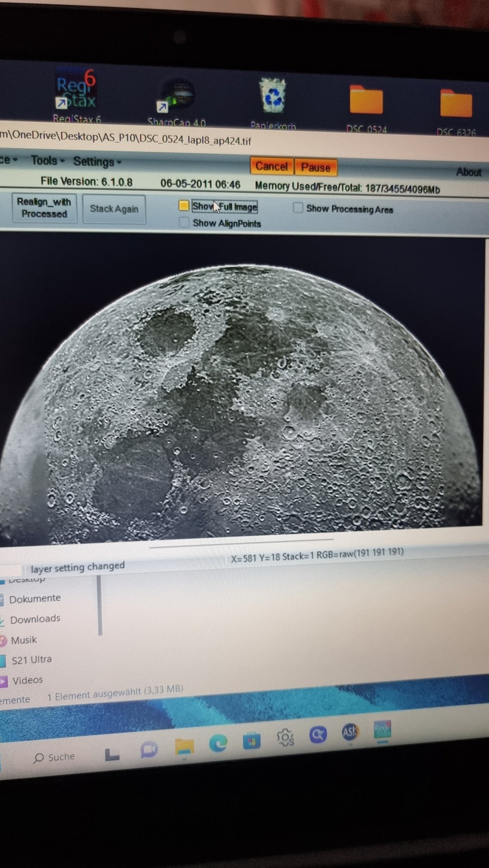Screen dimensions: 489x868
Task: Toggle the Show Full Image checkbox
Action: tap(184, 206)
